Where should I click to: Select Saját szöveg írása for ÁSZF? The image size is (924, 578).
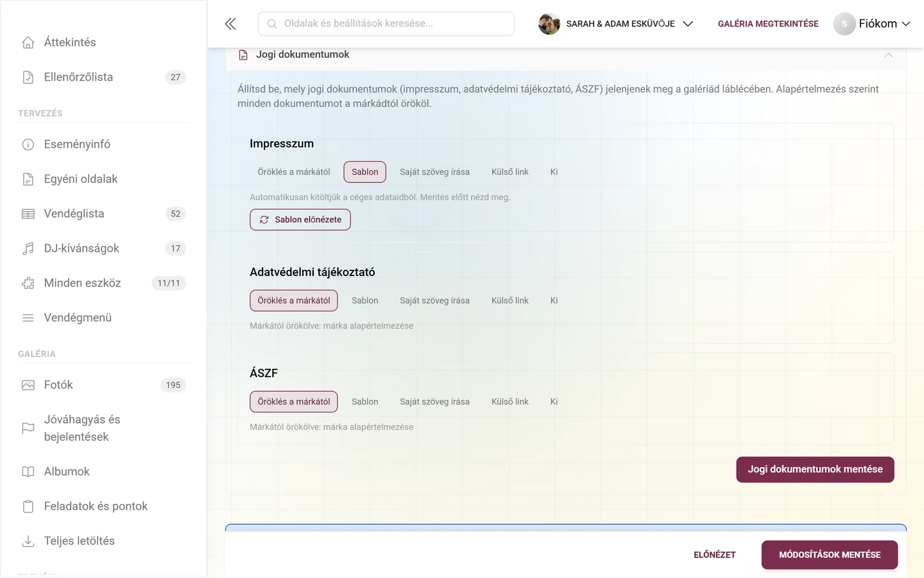tap(435, 402)
